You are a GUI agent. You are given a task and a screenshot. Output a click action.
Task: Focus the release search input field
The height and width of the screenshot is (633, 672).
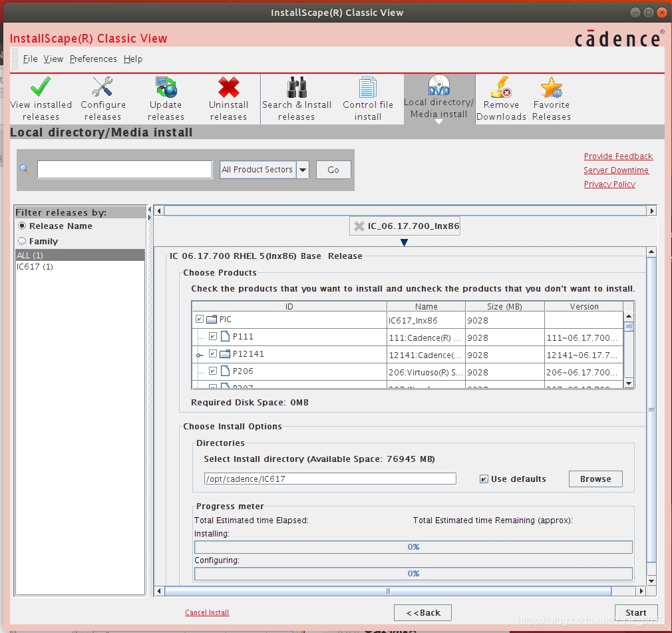124,170
